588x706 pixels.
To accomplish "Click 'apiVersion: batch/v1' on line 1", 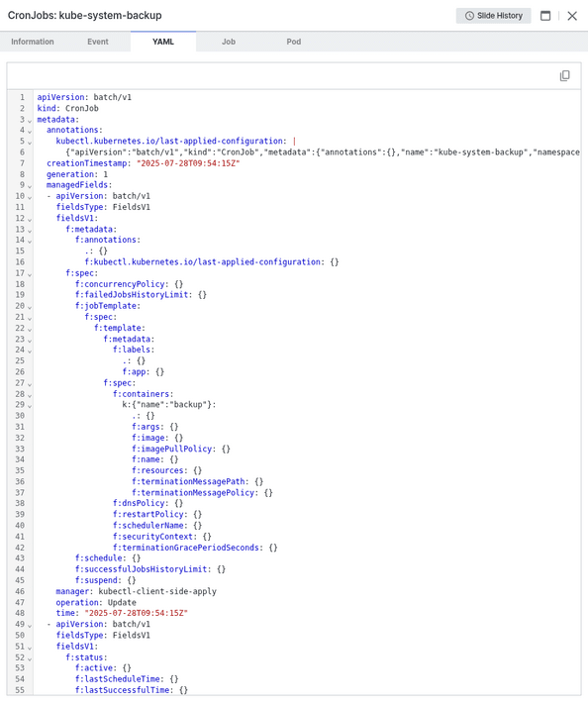I will 84,97.
